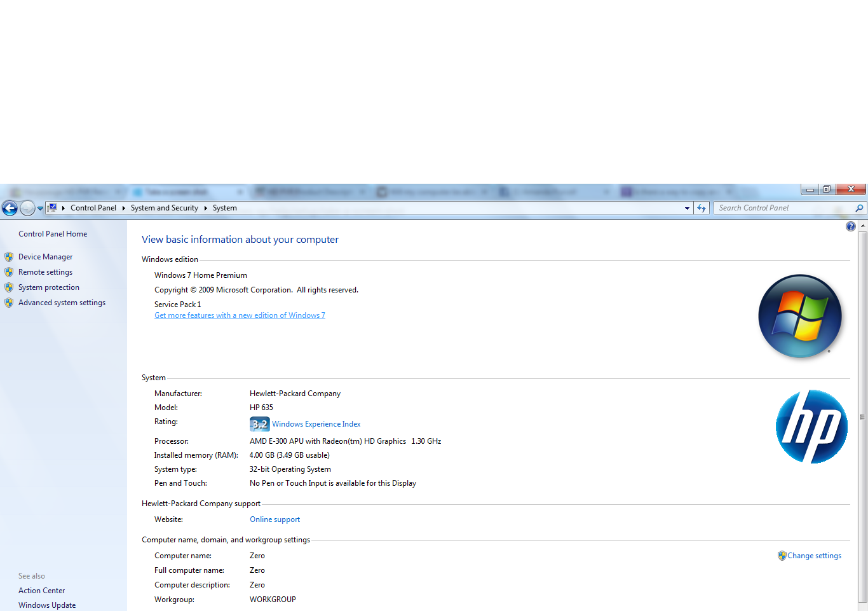Screen dimensions: 868x611
Task: Click the shield icon beside Device Manager
Action: (x=9, y=257)
